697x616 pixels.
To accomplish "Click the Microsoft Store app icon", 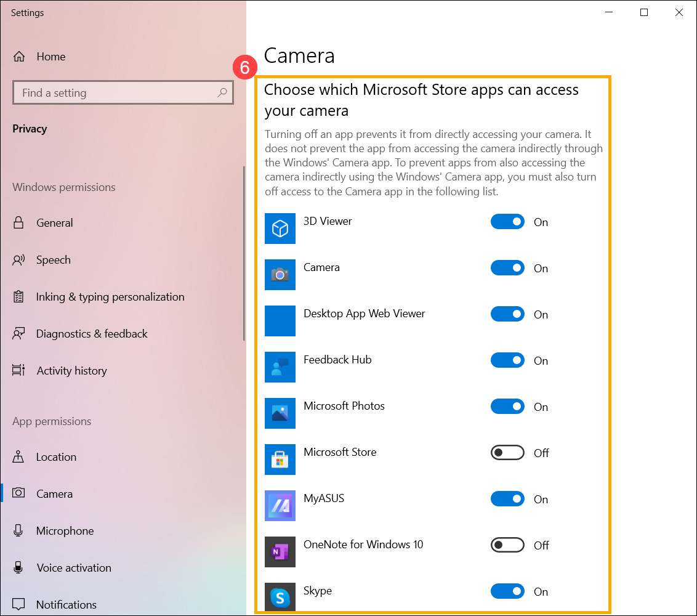I will [280, 460].
